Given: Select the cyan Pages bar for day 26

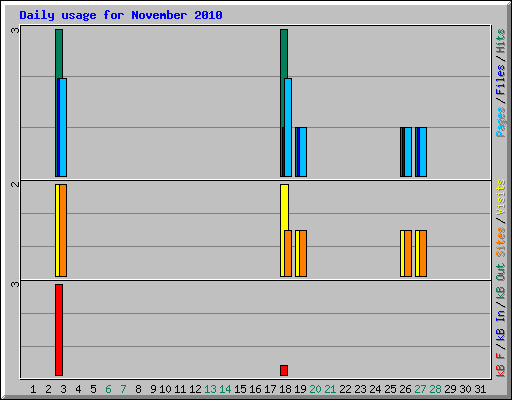Looking at the screenshot, I should pos(408,152).
